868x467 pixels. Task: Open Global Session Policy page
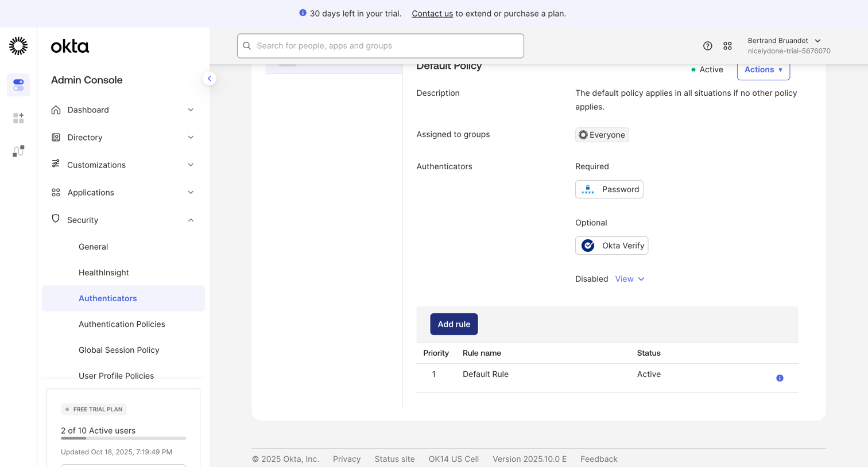(x=119, y=350)
